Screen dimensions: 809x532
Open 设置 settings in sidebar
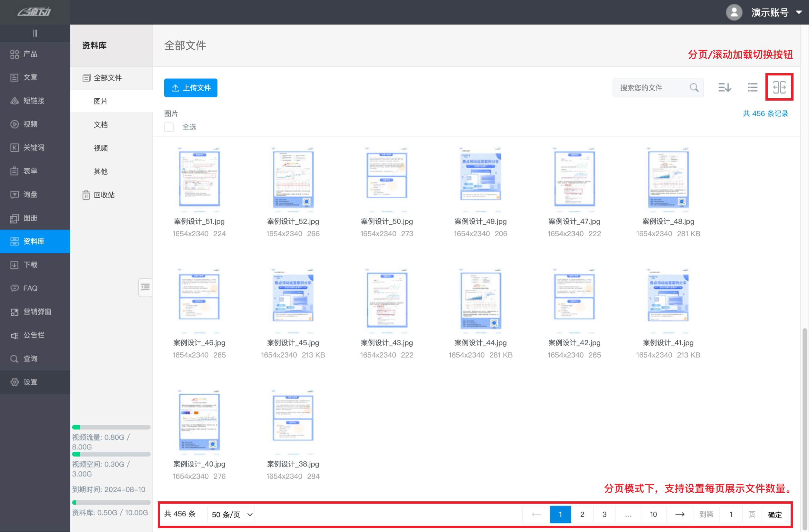point(30,382)
